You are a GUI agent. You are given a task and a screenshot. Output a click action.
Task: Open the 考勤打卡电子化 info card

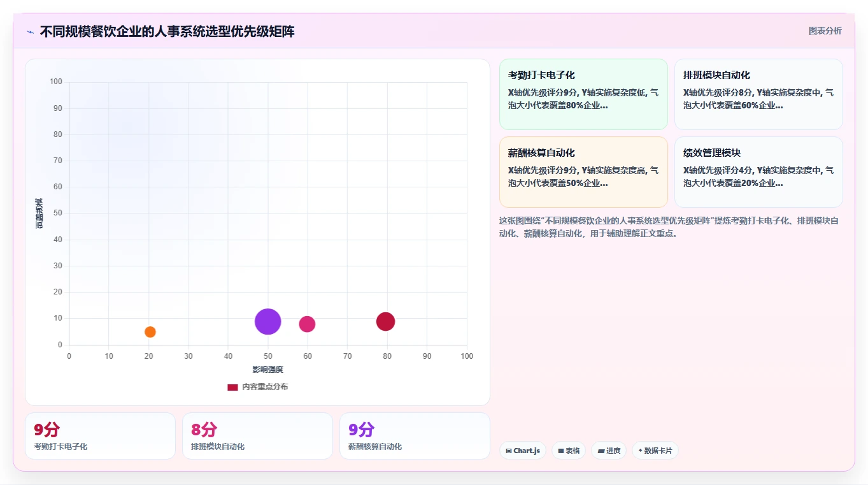(583, 94)
